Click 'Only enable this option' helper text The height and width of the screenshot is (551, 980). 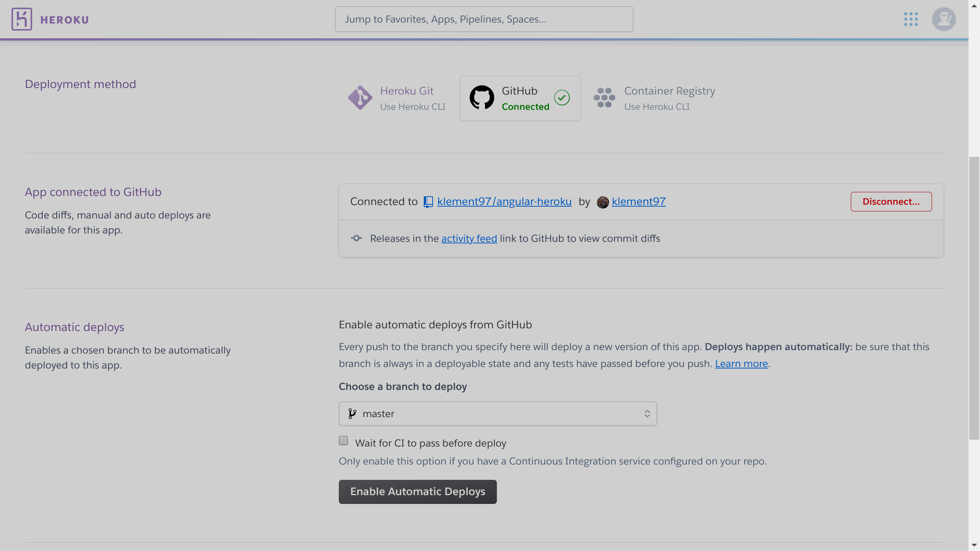[x=553, y=461]
